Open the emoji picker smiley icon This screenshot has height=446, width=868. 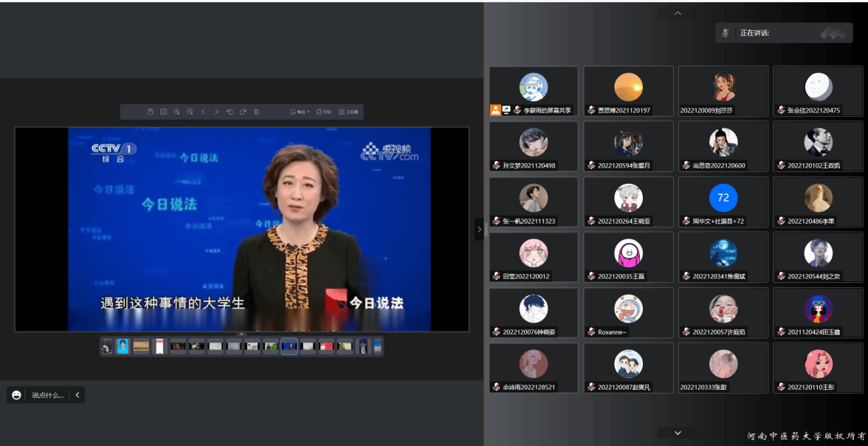pyautogui.click(x=16, y=395)
